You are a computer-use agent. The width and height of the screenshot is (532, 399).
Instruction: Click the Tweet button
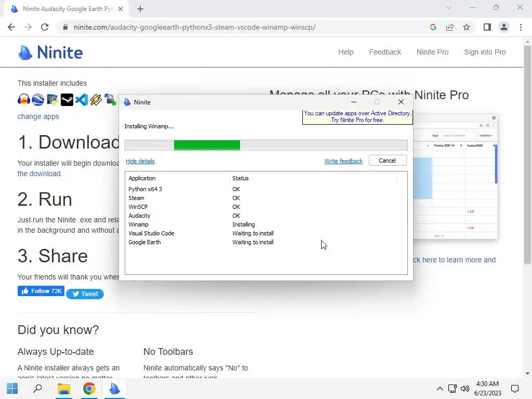(85, 294)
